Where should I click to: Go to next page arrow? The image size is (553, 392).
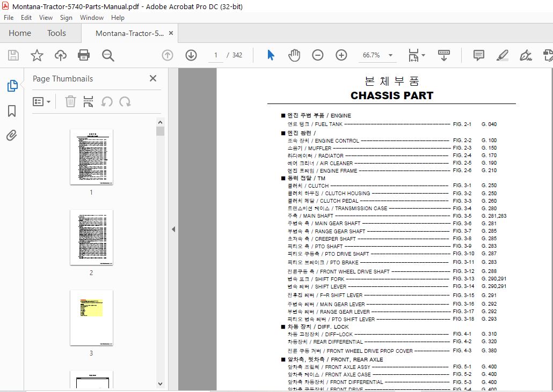191,55
